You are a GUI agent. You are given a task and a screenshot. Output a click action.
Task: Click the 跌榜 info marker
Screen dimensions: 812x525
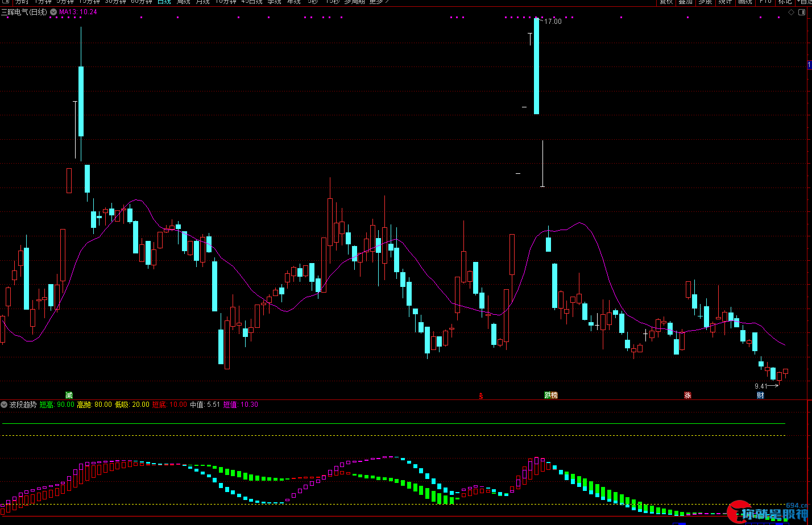551,395
